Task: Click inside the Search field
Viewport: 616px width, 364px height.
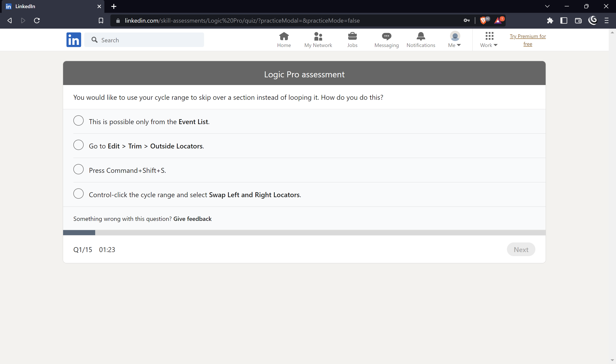Action: pyautogui.click(x=145, y=40)
